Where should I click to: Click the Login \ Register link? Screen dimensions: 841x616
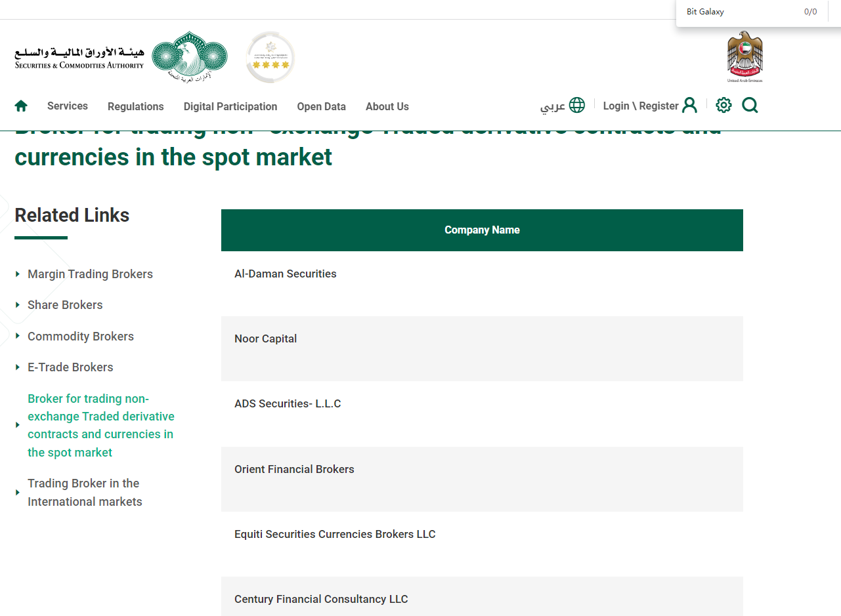tap(640, 106)
